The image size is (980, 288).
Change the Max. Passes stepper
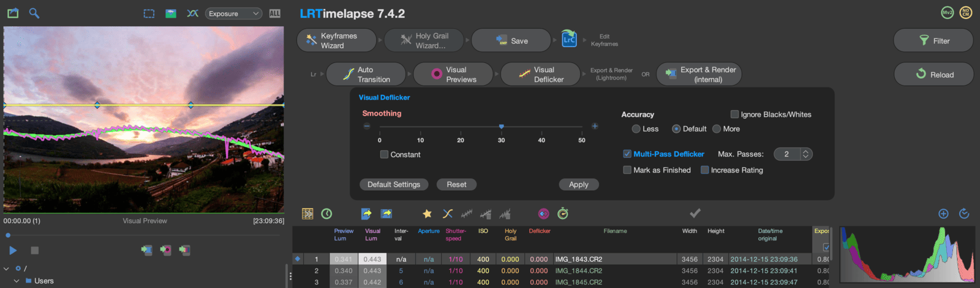806,154
